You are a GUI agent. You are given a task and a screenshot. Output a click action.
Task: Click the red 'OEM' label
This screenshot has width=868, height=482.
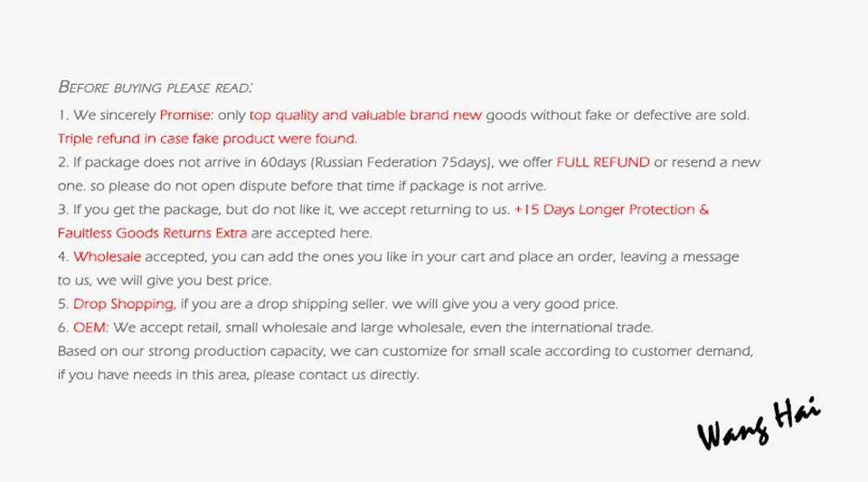[90, 327]
